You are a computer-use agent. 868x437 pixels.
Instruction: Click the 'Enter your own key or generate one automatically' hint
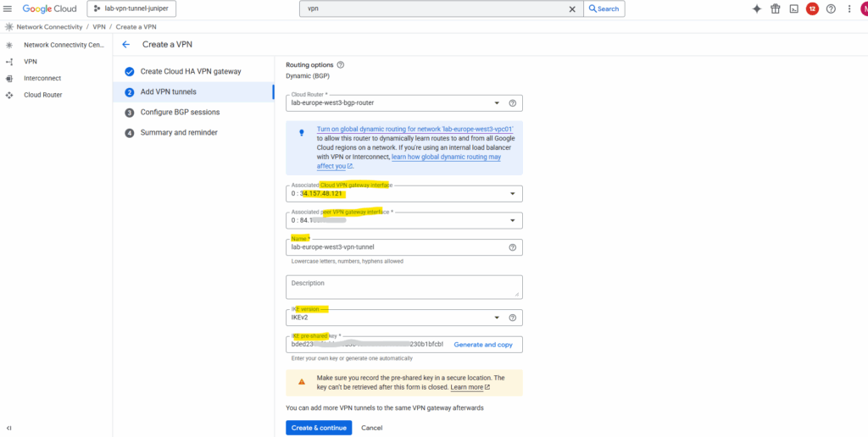[352, 358]
